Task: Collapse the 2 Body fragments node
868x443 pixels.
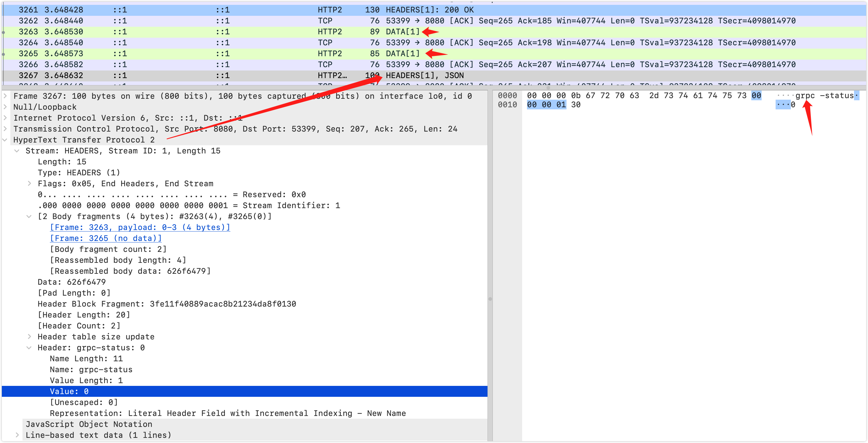Action: (29, 216)
